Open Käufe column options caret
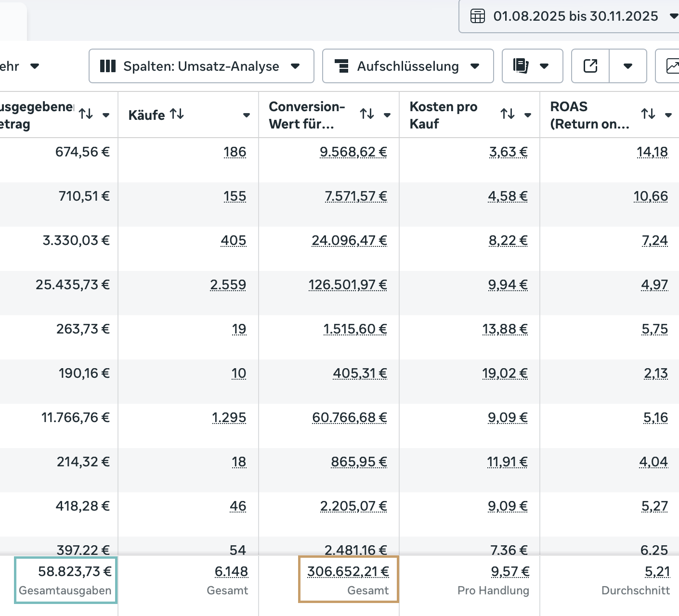This screenshot has width=679, height=616. pos(247,115)
